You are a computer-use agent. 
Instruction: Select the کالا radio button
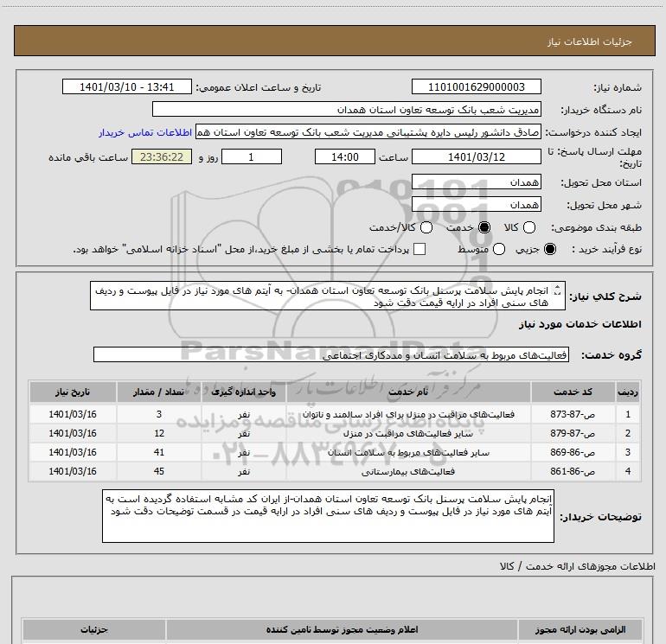click(x=528, y=227)
